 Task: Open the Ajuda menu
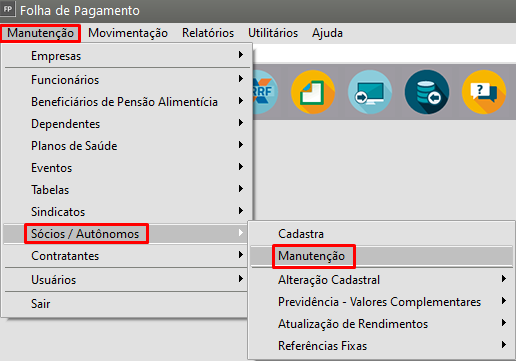coord(327,33)
